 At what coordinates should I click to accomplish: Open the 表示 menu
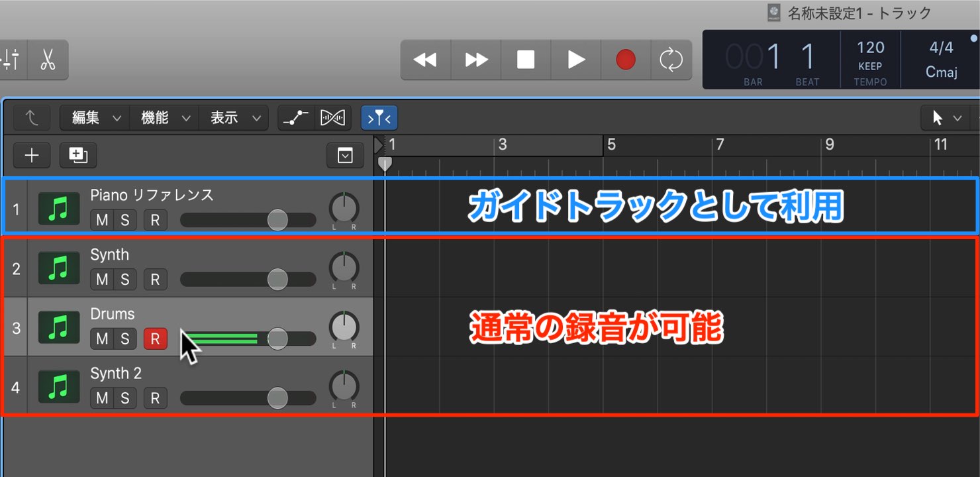point(234,118)
